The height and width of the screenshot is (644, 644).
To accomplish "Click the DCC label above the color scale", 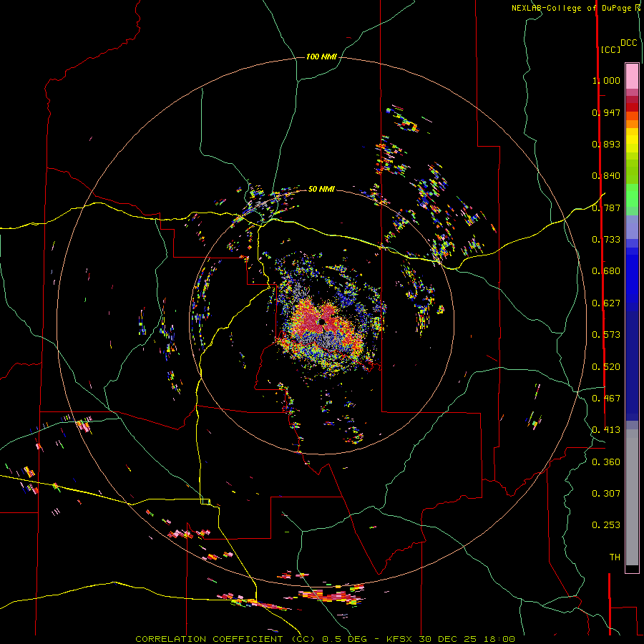I will coord(628,43).
